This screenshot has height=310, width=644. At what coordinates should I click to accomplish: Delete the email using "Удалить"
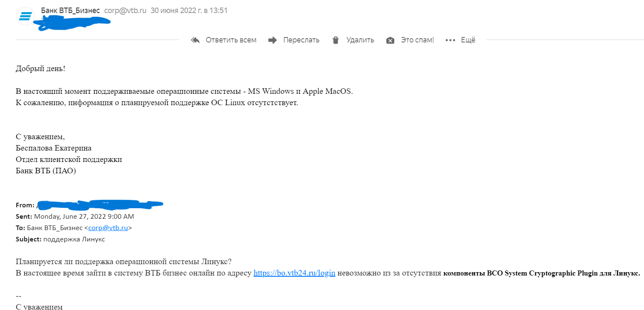pyautogui.click(x=360, y=40)
